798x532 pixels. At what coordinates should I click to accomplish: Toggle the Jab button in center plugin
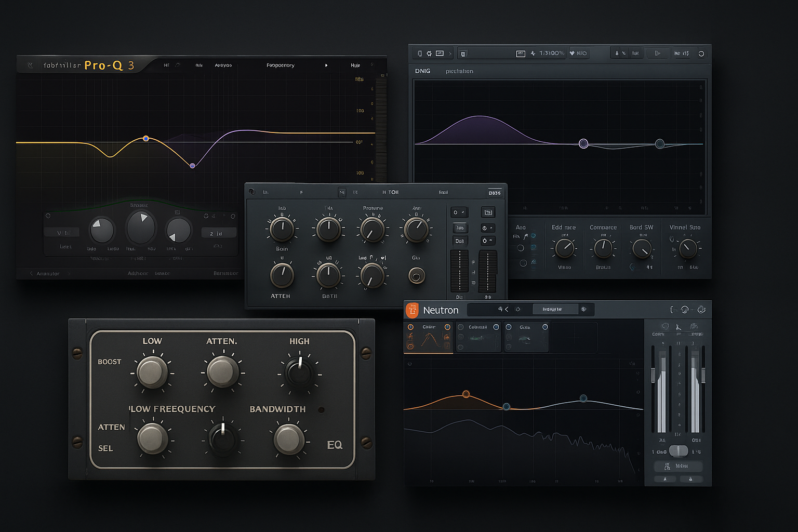click(460, 228)
